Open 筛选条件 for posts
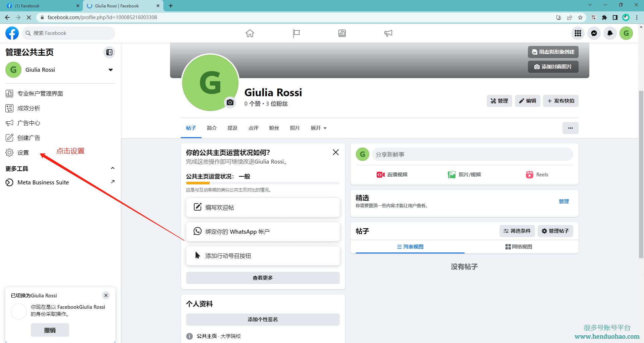 click(x=517, y=231)
